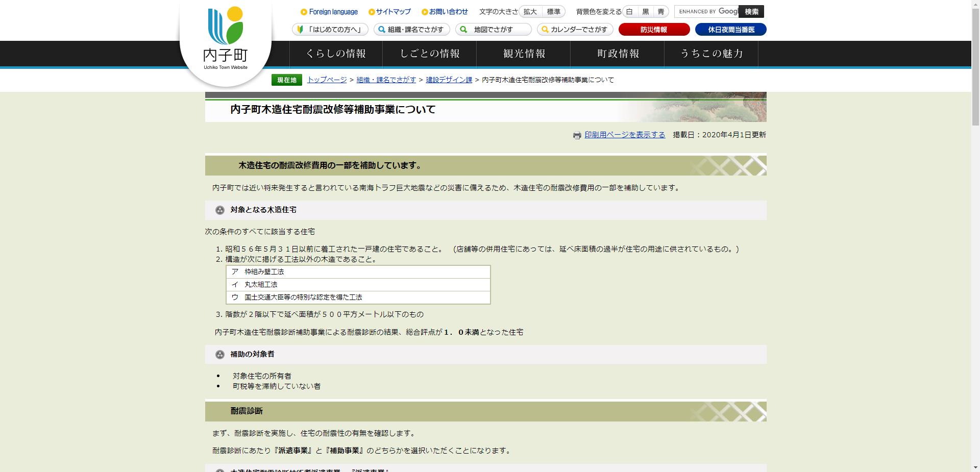Image resolution: width=980 pixels, height=472 pixels.
Task: Switch background color to 黒
Action: pyautogui.click(x=646, y=11)
